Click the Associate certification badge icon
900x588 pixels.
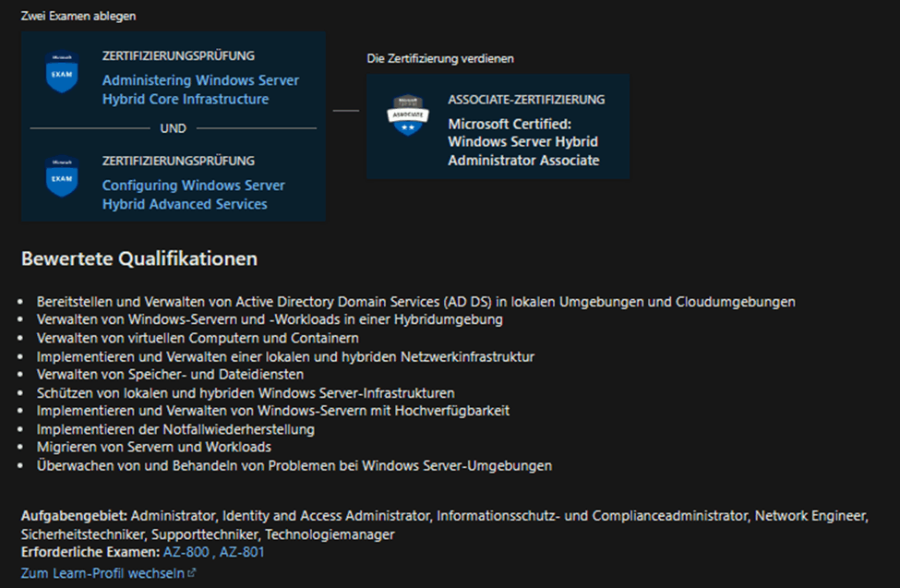407,114
